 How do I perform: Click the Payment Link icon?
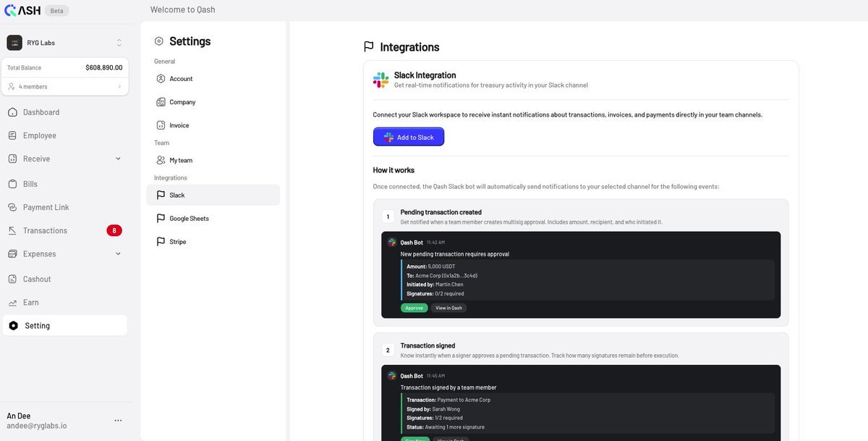[x=13, y=207]
